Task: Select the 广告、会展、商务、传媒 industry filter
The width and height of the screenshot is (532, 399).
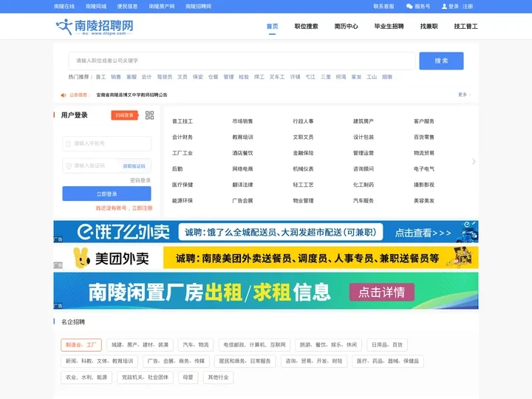Action: [x=176, y=361]
